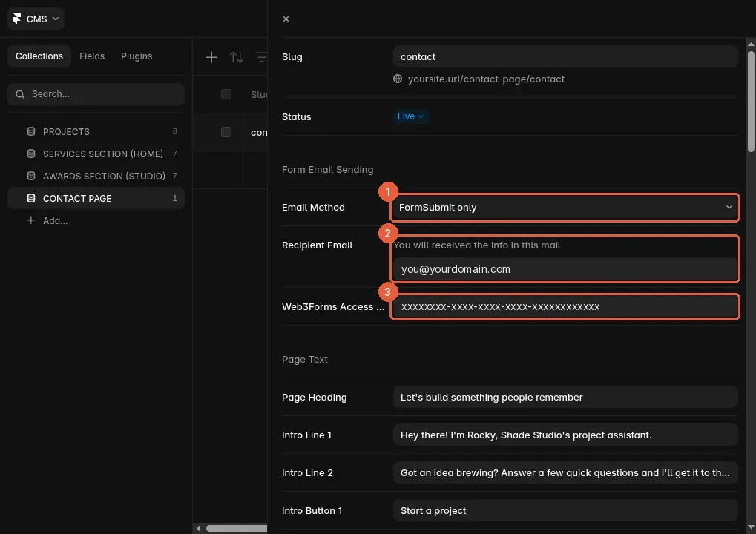Click the AWARDS SECTION database icon
The height and width of the screenshot is (534, 756).
[31, 176]
